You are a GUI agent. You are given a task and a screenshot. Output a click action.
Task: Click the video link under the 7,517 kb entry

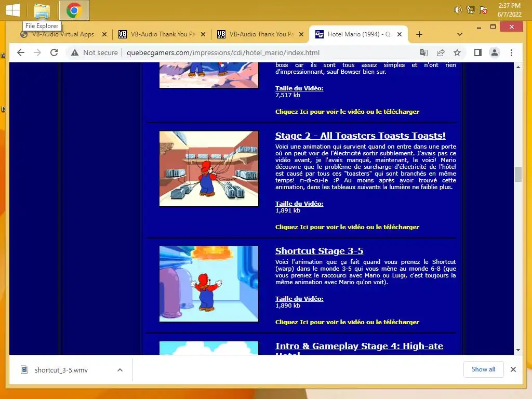tap(347, 112)
